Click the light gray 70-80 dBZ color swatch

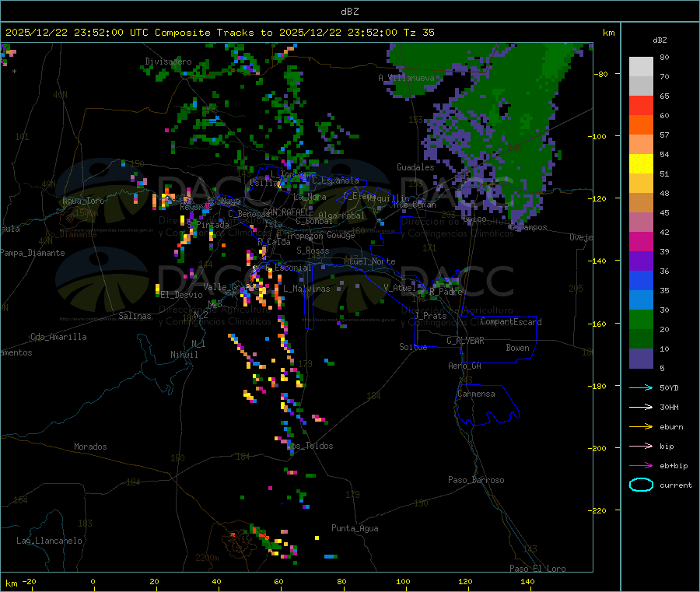pos(641,67)
